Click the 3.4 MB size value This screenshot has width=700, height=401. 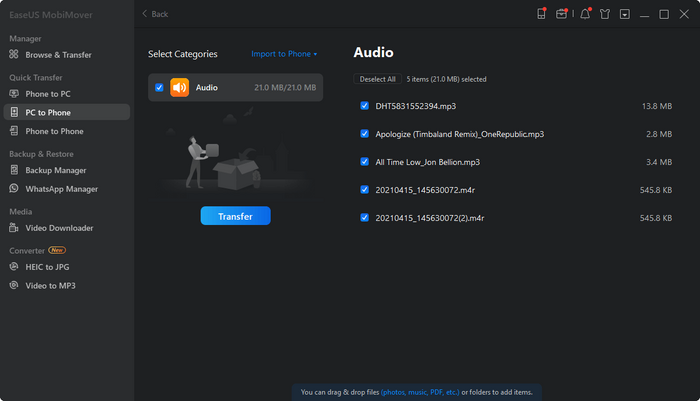(659, 162)
